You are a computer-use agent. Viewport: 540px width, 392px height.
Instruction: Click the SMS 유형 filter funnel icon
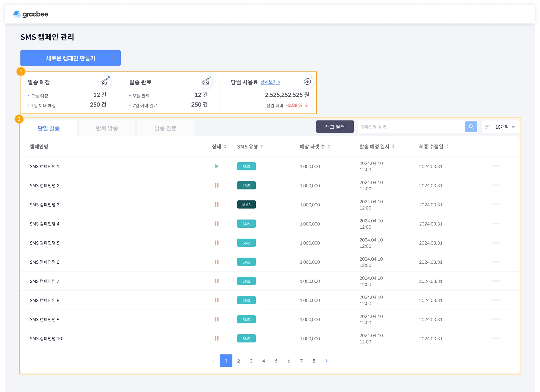pos(262,147)
